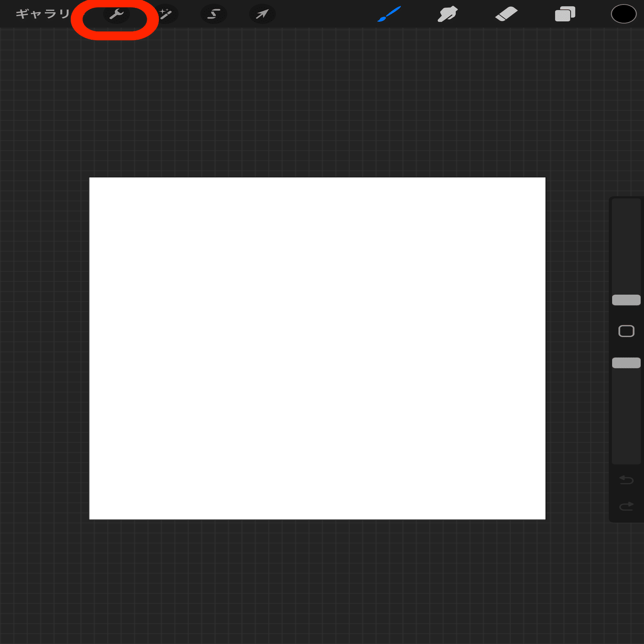Select the Eraser tool

[506, 14]
